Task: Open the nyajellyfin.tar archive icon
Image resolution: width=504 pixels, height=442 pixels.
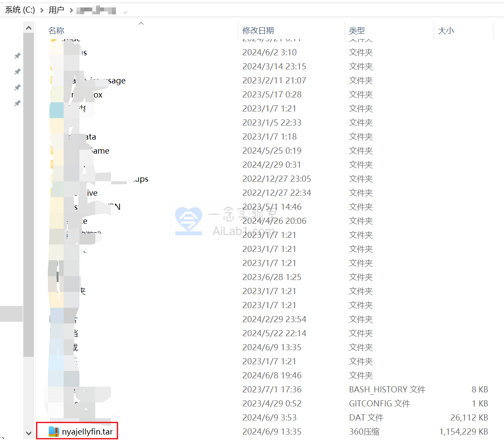Action: [54, 431]
